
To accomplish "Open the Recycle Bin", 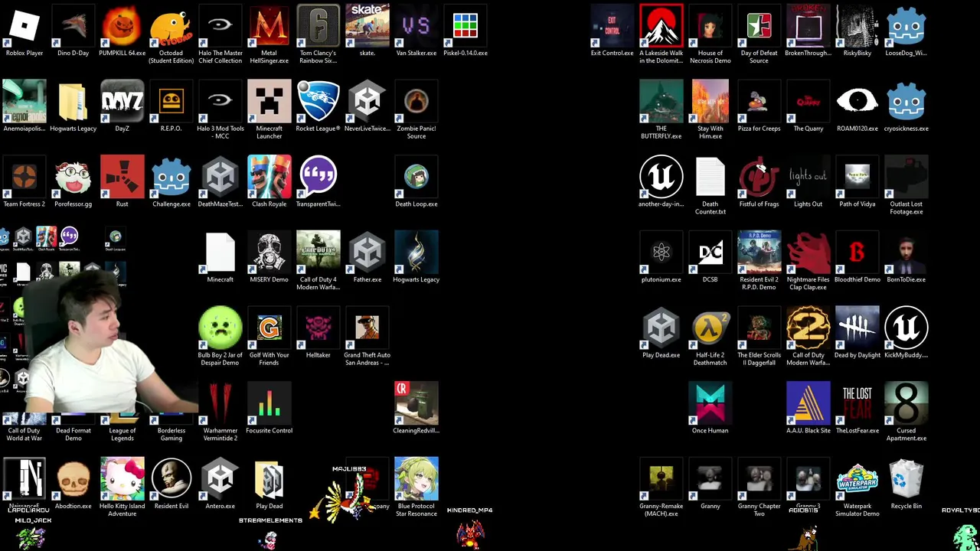I will [906, 478].
